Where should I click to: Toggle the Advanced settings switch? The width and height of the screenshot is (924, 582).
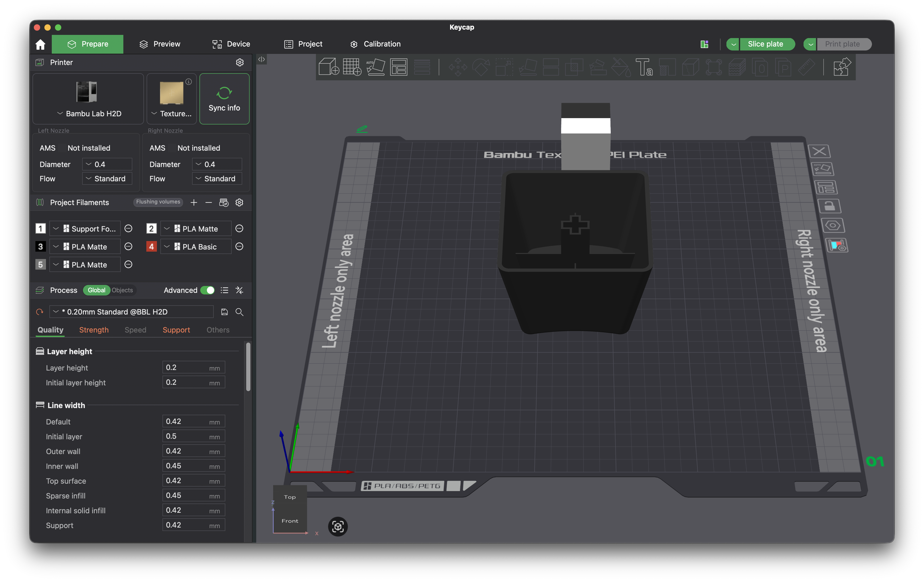(208, 290)
